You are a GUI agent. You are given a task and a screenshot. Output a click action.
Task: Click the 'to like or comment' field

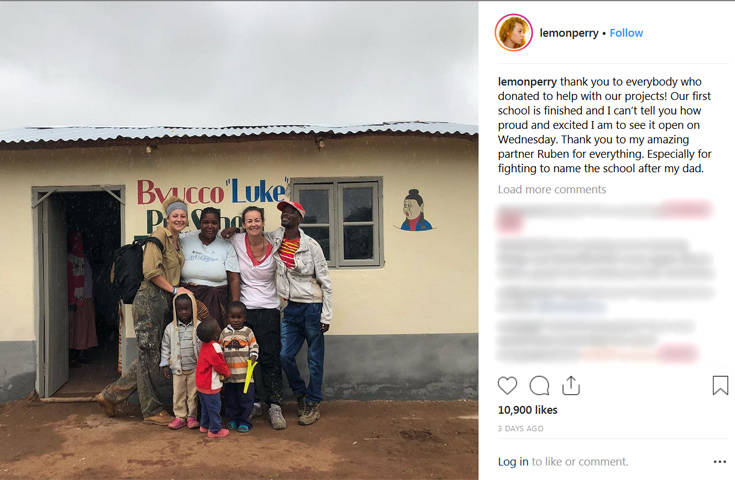(x=579, y=462)
